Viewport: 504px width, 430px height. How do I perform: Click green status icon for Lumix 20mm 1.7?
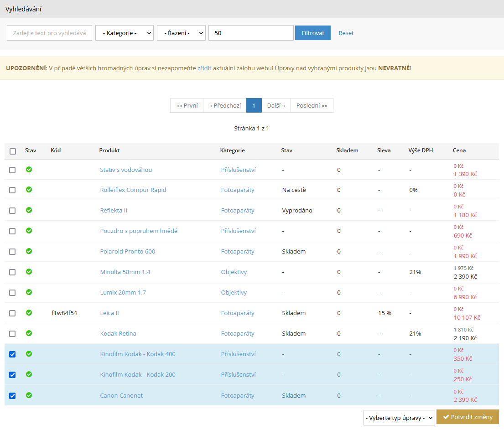pyautogui.click(x=29, y=292)
